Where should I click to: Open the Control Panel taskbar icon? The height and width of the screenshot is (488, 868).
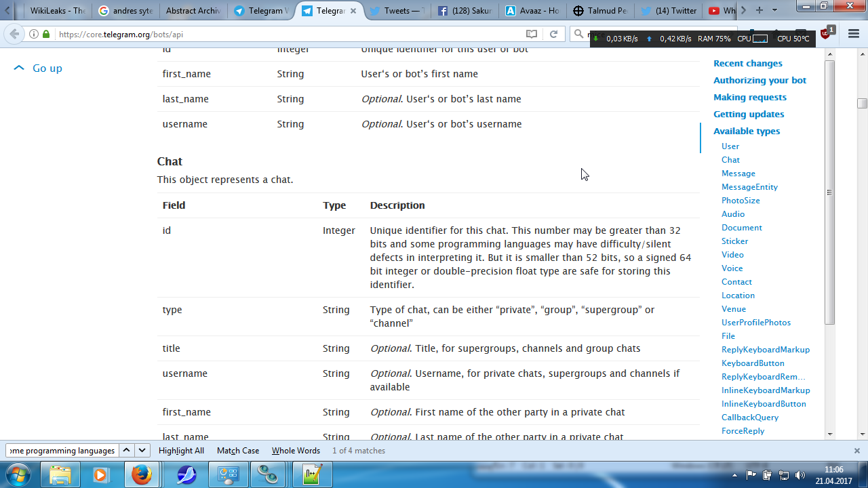pos(227,474)
